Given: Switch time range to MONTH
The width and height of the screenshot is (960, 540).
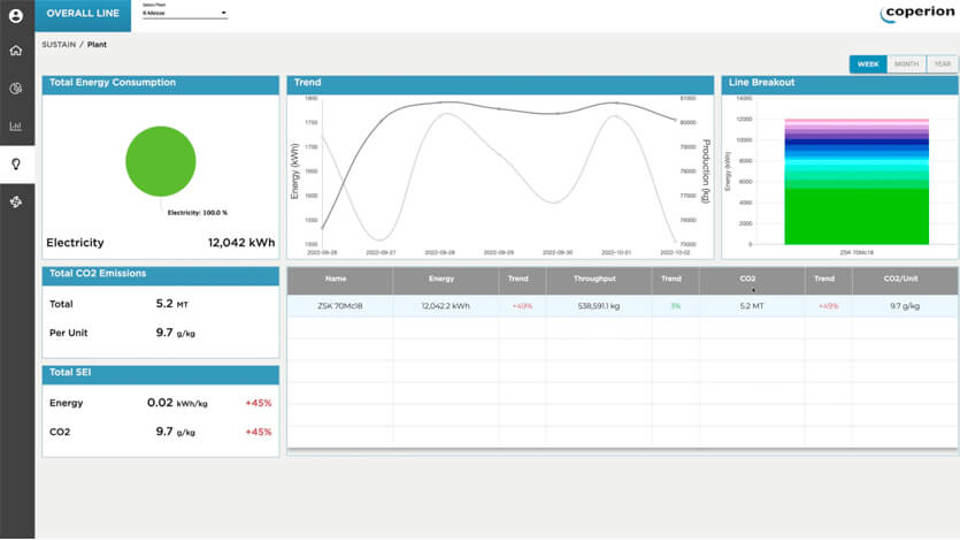Looking at the screenshot, I should click(906, 64).
